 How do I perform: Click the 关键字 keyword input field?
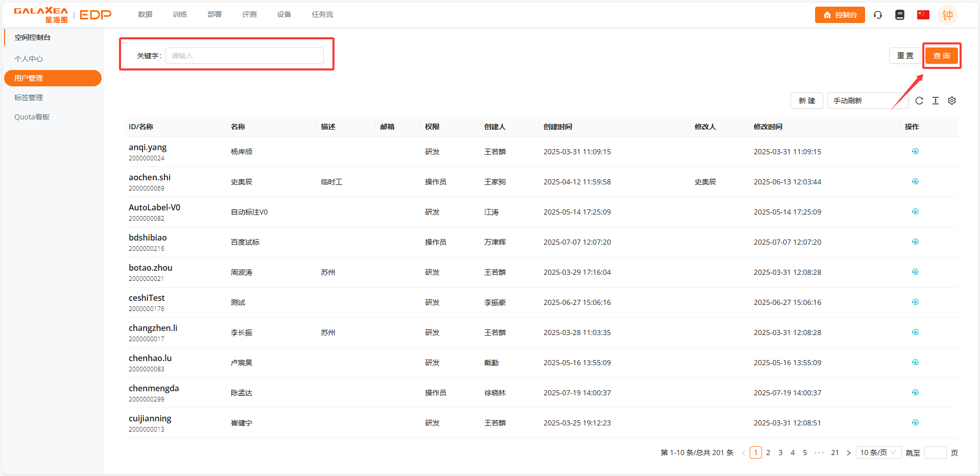(x=244, y=55)
